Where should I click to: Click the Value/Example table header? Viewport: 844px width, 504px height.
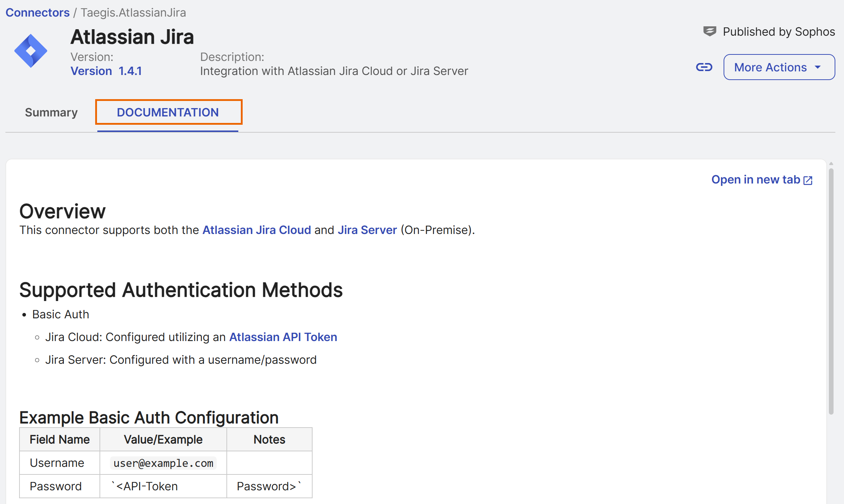(x=163, y=439)
